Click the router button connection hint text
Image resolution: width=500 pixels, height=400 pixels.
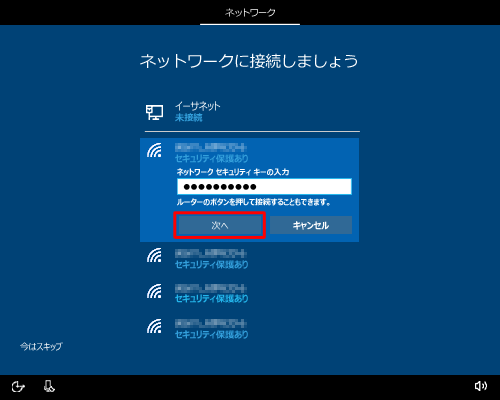(253, 202)
